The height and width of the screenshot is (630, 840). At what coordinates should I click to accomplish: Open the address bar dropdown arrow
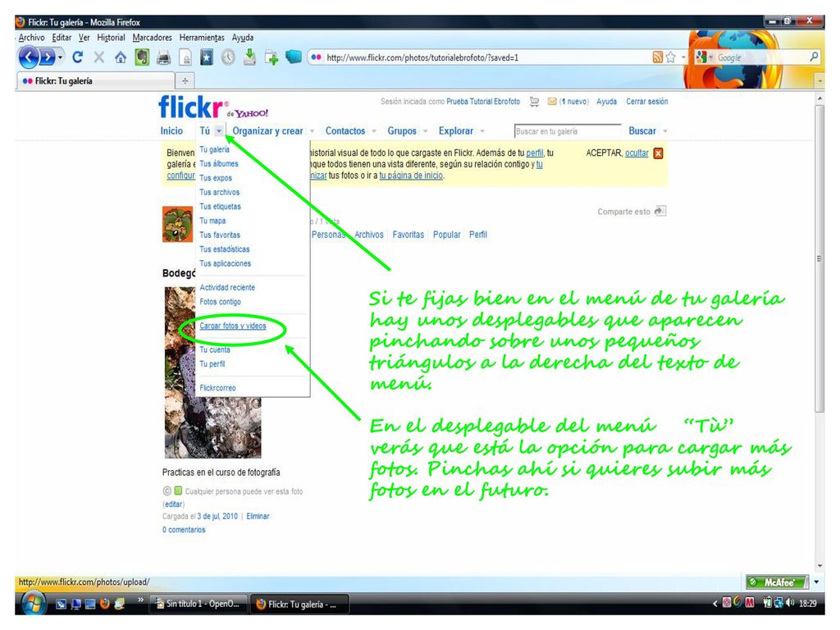tap(683, 57)
